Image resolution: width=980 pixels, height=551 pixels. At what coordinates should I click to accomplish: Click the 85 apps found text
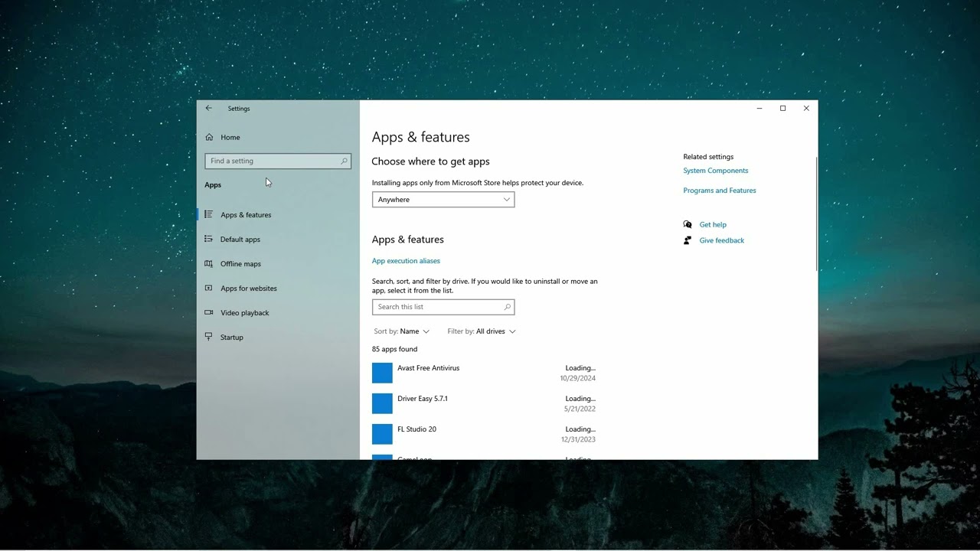(394, 349)
